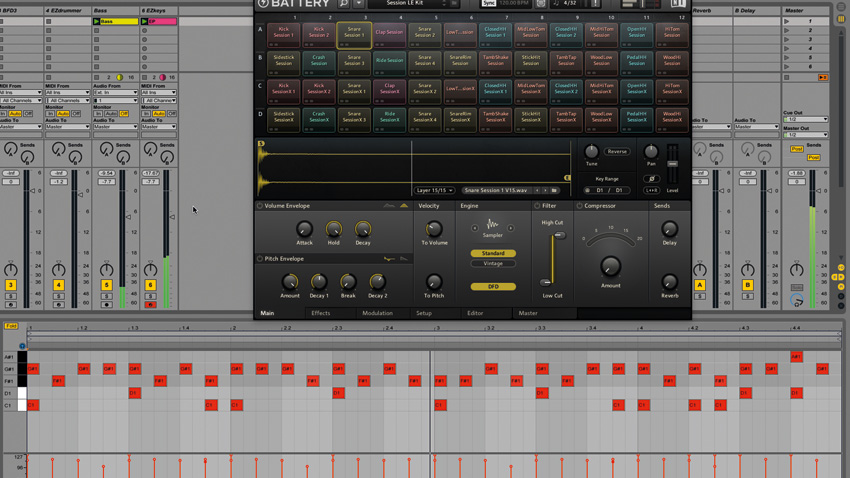This screenshot has height=478, width=850.
Task: Click the yellow pie clip status icon on Bass
Action: 120,77
